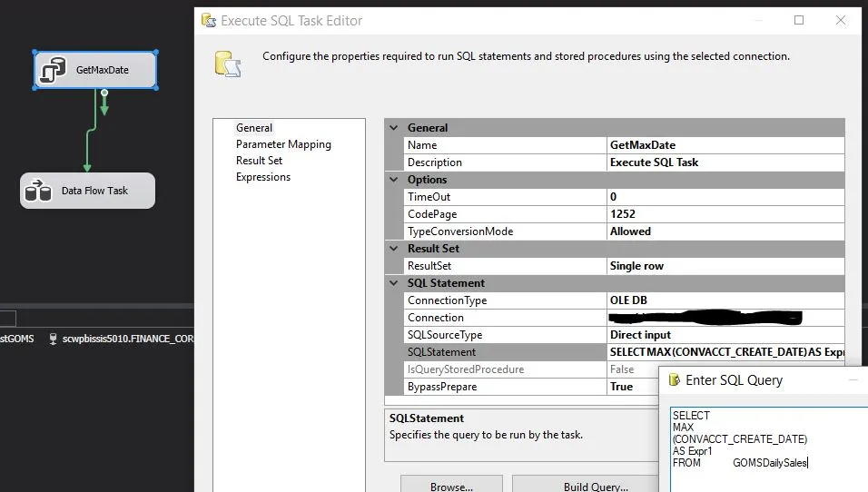Select the SQLSourceType property label
Image resolution: width=868 pixels, height=492 pixels.
click(x=445, y=335)
